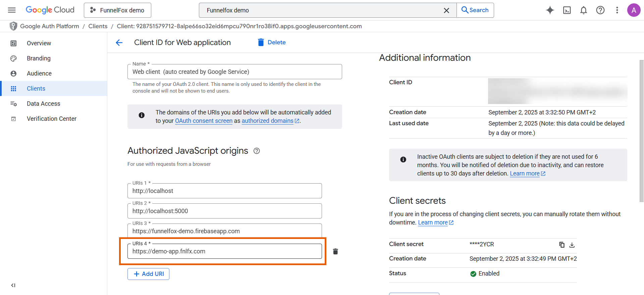
Task: Click the Client secrets heading
Action: point(417,201)
